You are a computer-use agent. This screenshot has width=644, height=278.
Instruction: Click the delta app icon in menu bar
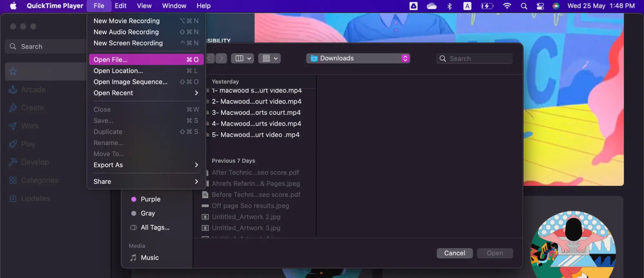[x=413, y=6]
